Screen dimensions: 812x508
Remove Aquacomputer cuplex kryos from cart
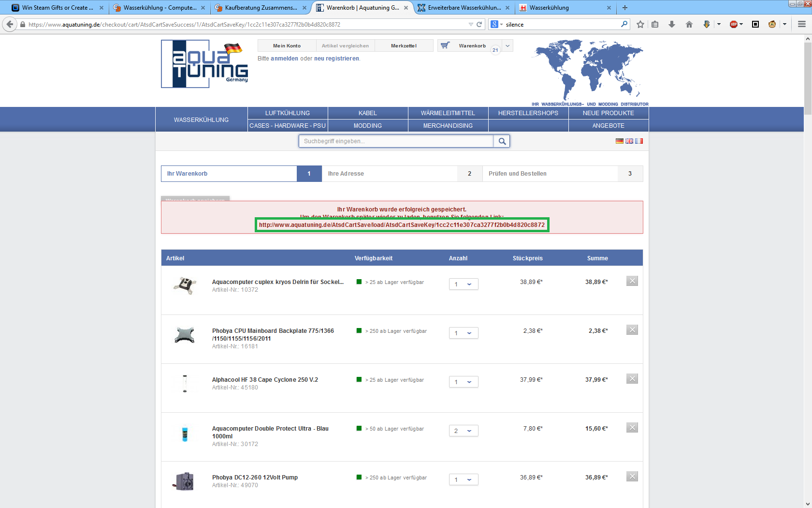[x=632, y=281]
